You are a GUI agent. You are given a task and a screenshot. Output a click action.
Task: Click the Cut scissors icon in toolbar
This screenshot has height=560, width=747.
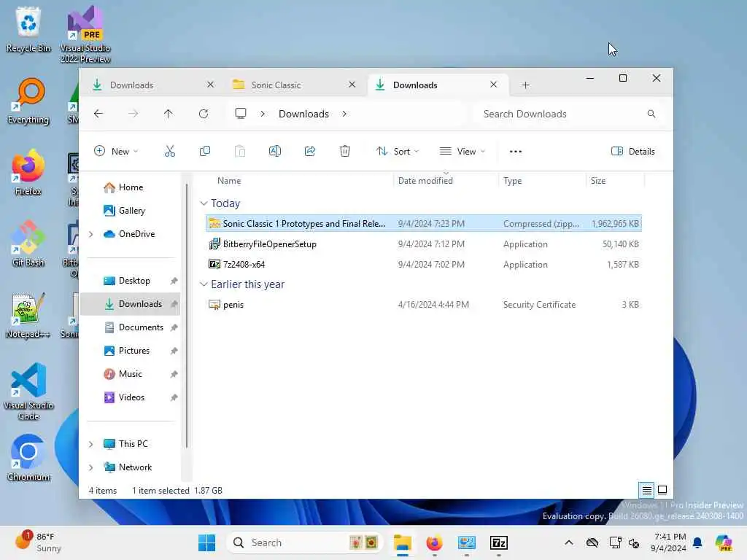pyautogui.click(x=169, y=152)
